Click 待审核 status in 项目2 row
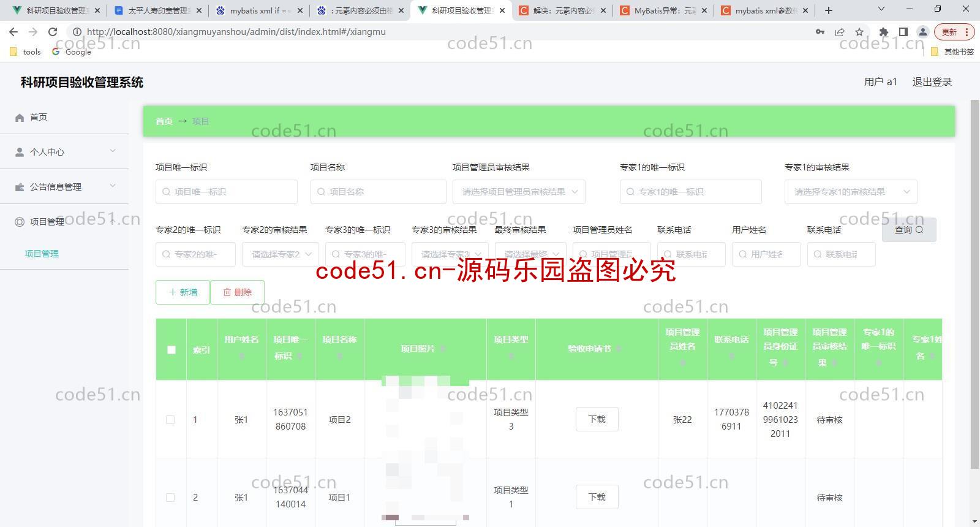 [x=829, y=420]
